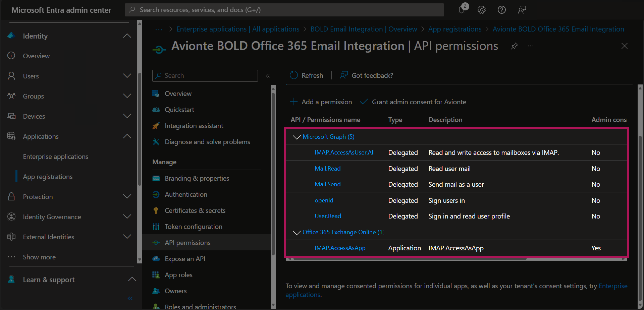Expand the Users section in sidebar
The image size is (644, 310).
tap(127, 76)
